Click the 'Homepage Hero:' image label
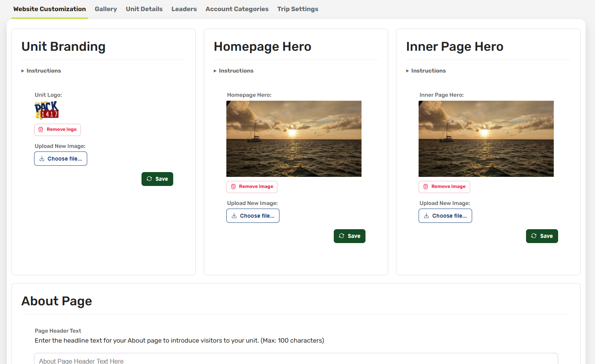The height and width of the screenshot is (364, 595). tap(249, 95)
